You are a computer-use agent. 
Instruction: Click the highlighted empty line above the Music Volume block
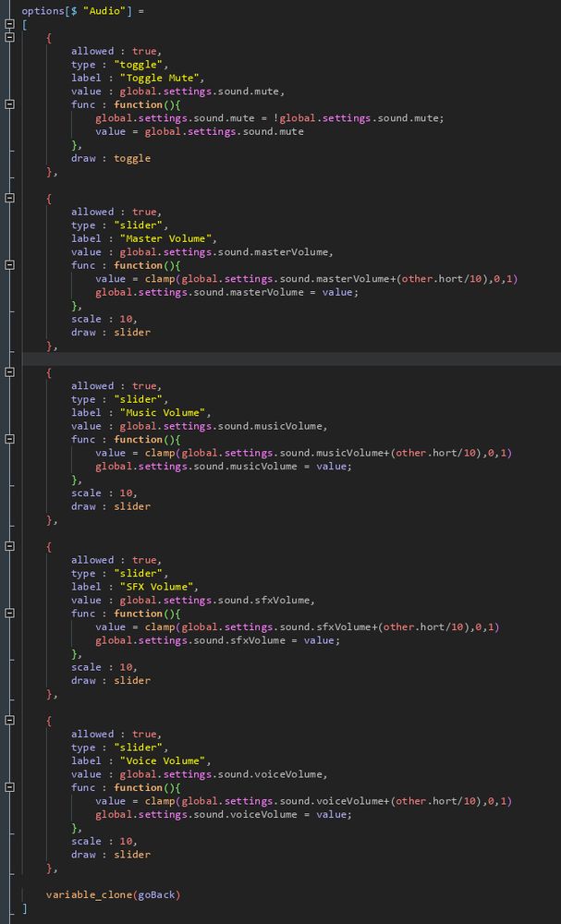pyautogui.click(x=291, y=359)
